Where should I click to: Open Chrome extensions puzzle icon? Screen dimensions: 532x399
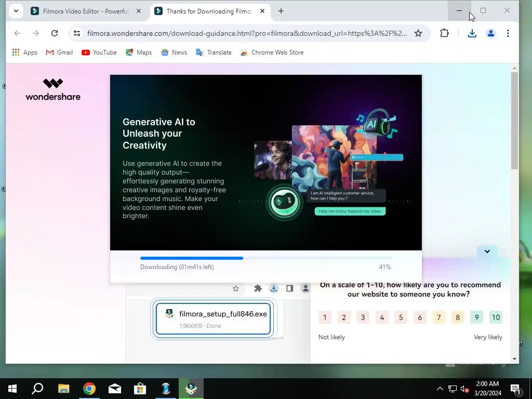tap(444, 33)
